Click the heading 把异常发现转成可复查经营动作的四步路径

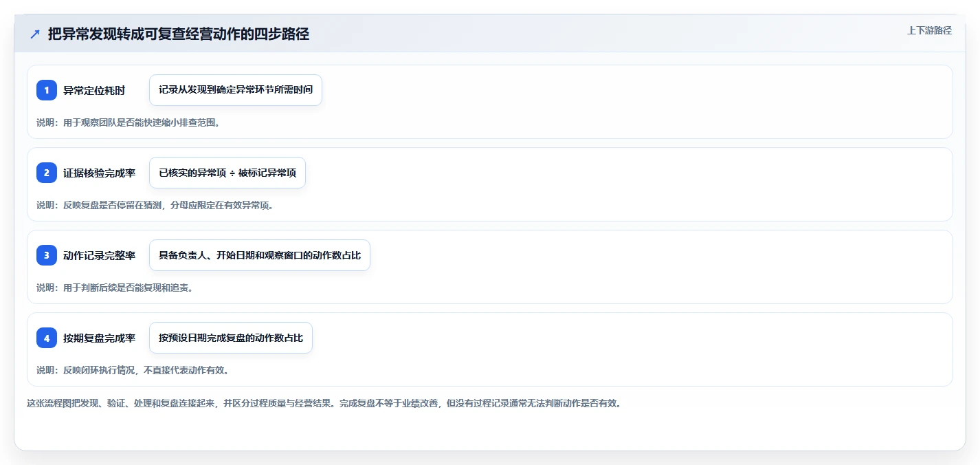[179, 34]
